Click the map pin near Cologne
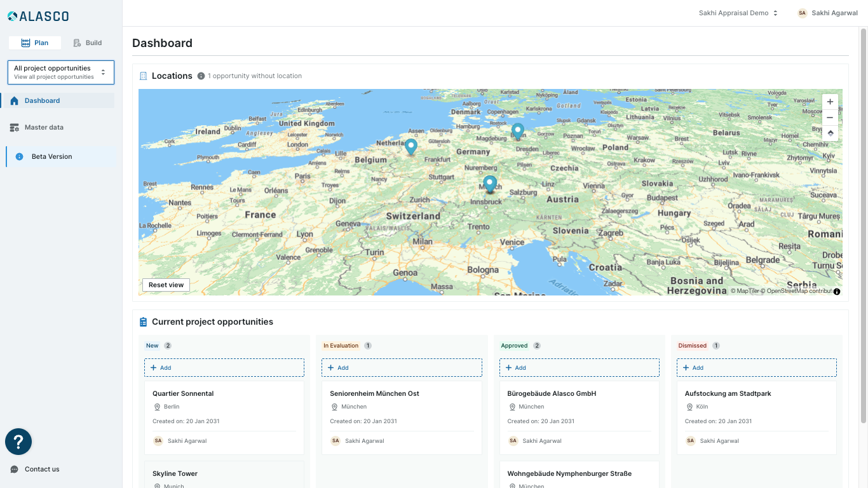 point(411,147)
